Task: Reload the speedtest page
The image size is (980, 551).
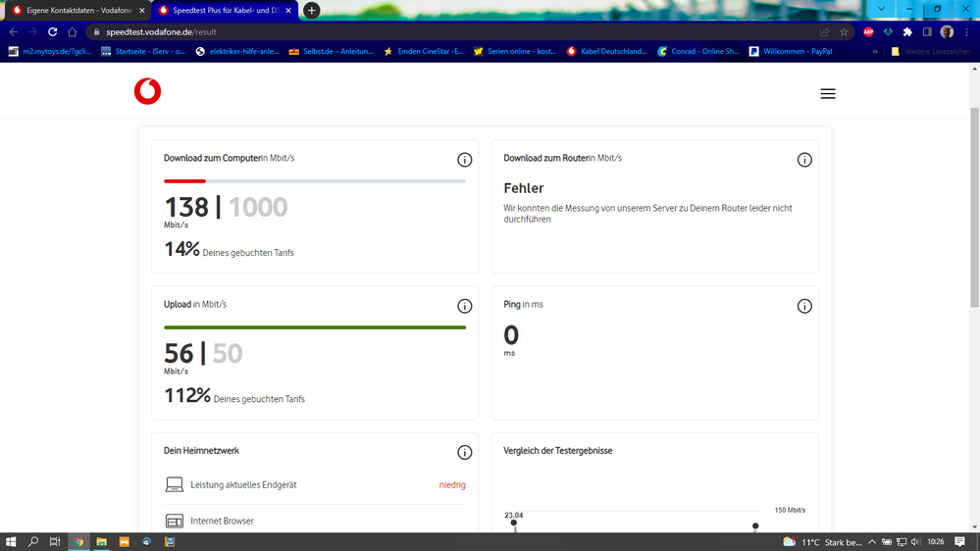Action: (53, 31)
